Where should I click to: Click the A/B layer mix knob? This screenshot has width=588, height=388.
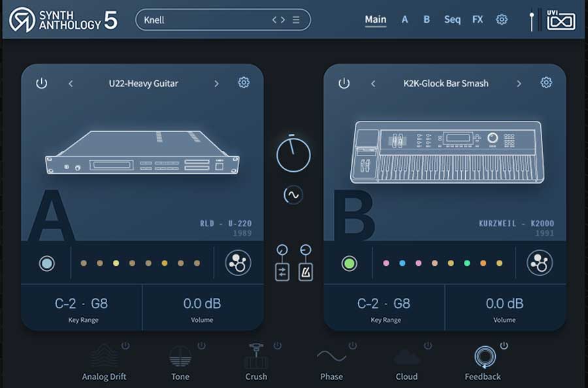(293, 154)
